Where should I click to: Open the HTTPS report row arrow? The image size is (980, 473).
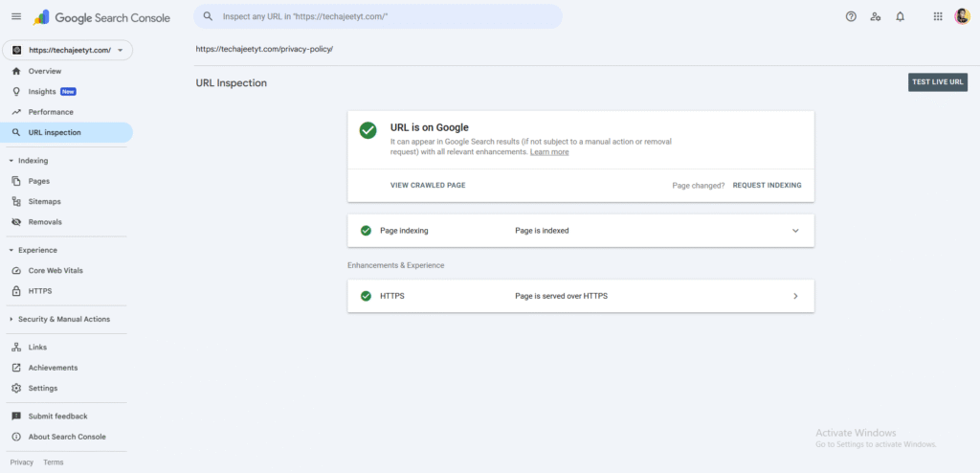(794, 296)
